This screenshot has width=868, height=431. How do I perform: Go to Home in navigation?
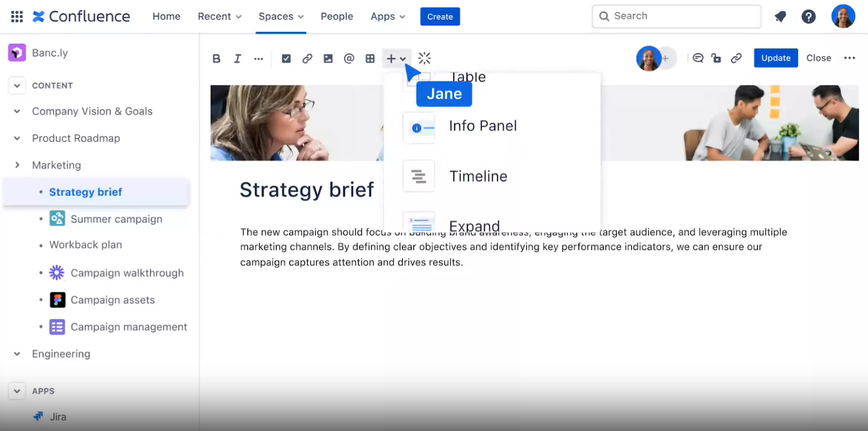click(167, 16)
